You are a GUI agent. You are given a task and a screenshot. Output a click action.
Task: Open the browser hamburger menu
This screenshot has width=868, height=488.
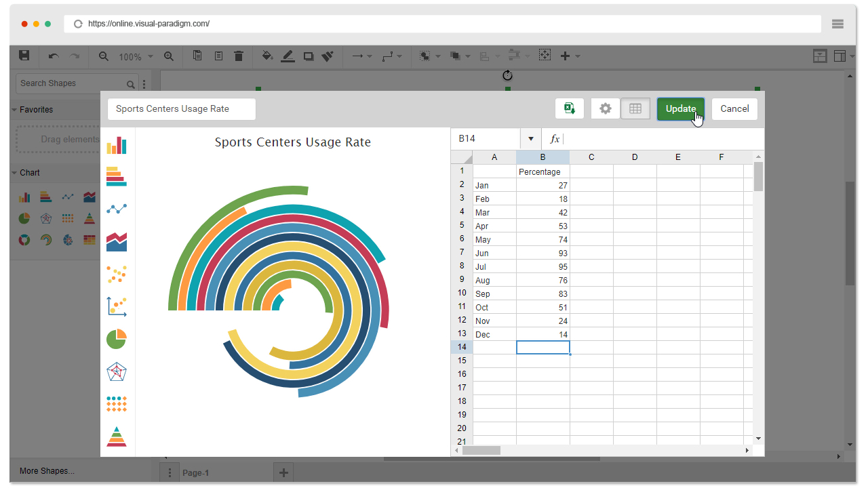(x=837, y=24)
